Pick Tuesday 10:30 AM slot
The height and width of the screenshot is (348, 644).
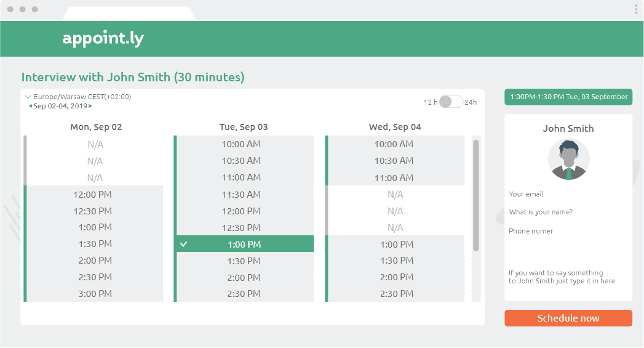click(x=244, y=161)
